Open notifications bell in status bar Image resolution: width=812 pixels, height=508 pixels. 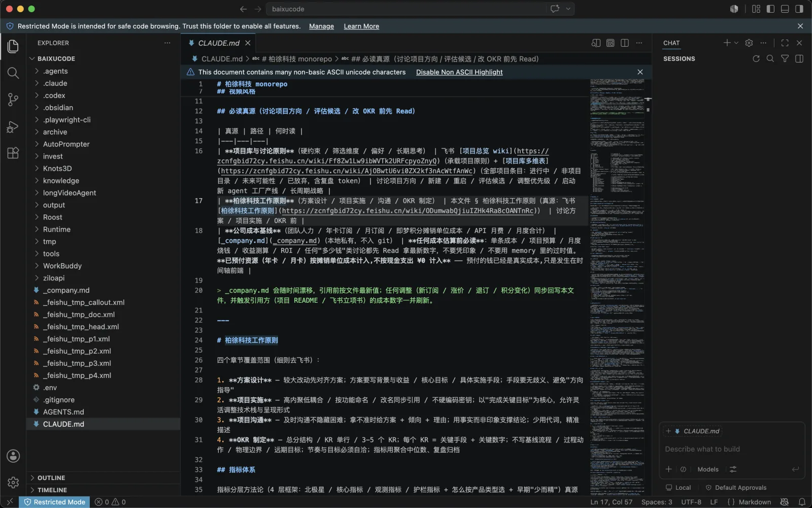(802, 502)
